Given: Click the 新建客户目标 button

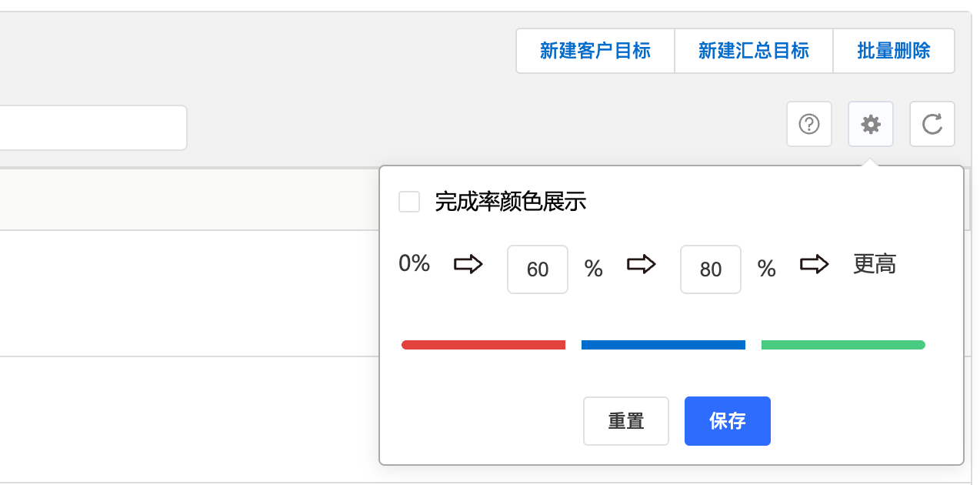Looking at the screenshot, I should point(595,51).
